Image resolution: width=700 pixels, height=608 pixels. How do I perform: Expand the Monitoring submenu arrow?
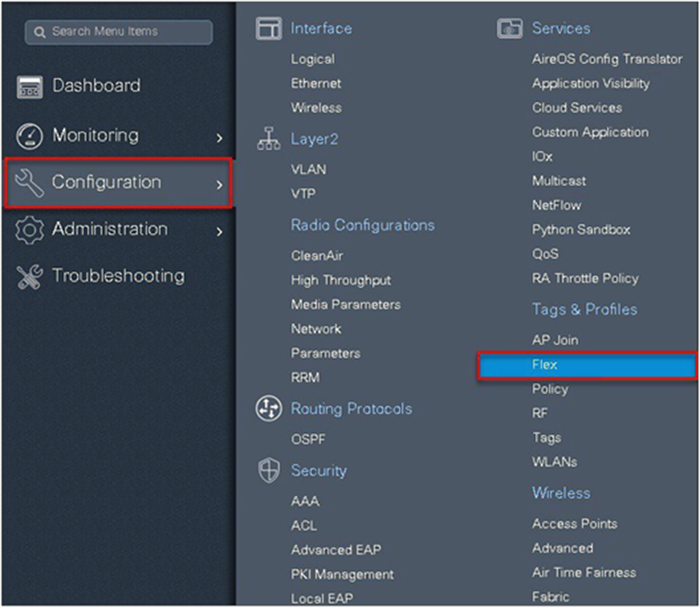tap(219, 138)
